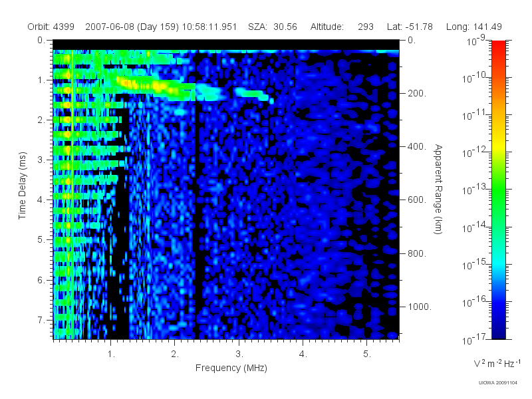Click the 'Frequency (MHz)' axis label

click(231, 368)
